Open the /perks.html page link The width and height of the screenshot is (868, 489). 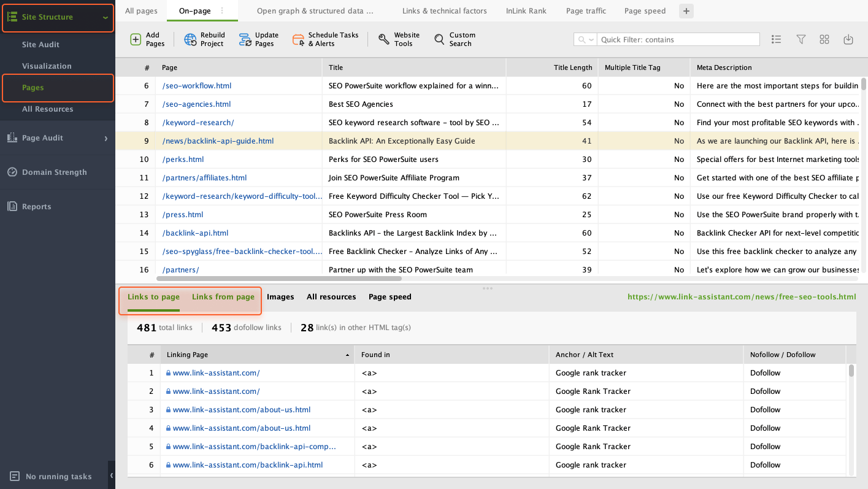tap(183, 159)
